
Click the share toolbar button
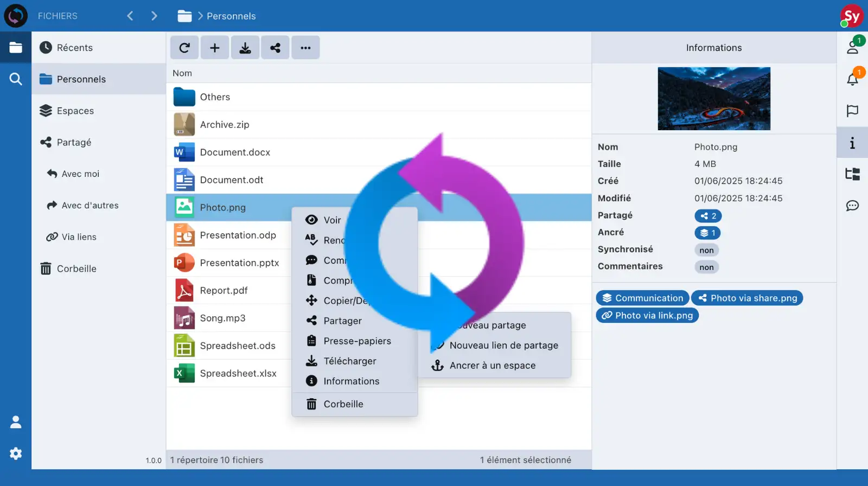coord(276,48)
